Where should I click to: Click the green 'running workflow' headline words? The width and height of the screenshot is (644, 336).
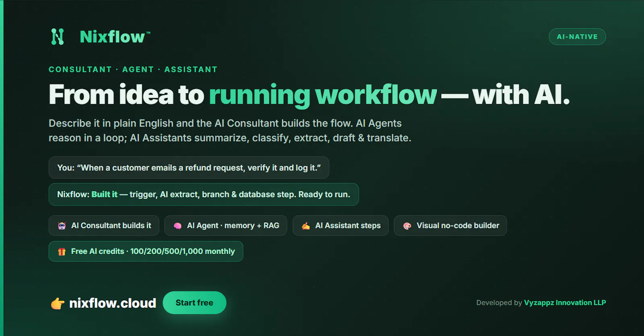tap(323, 96)
